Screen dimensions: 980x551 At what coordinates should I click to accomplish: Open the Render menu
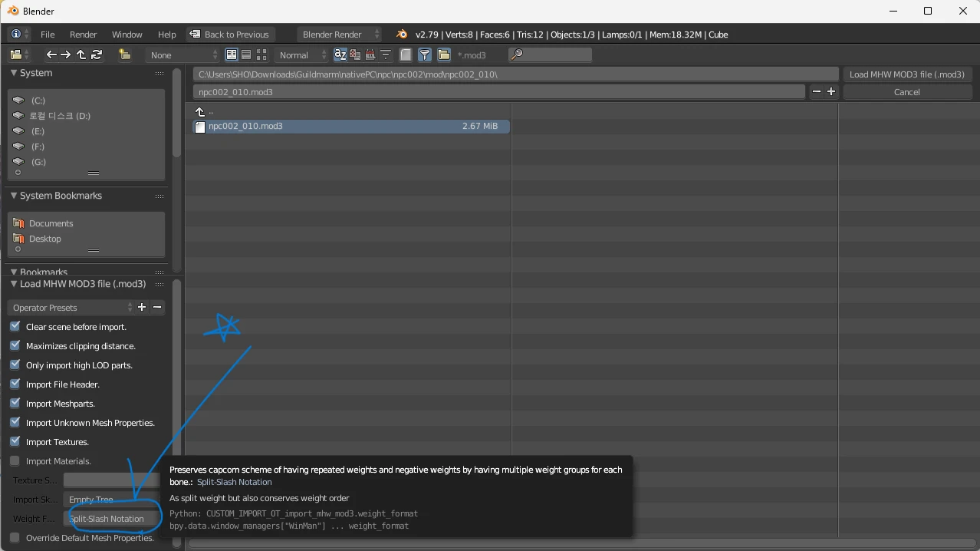[84, 35]
